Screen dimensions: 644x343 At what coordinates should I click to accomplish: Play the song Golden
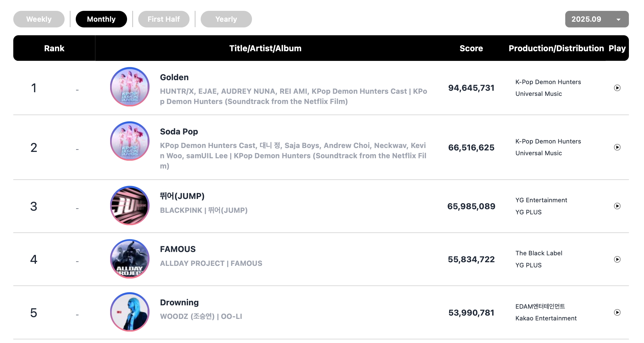coord(617,88)
